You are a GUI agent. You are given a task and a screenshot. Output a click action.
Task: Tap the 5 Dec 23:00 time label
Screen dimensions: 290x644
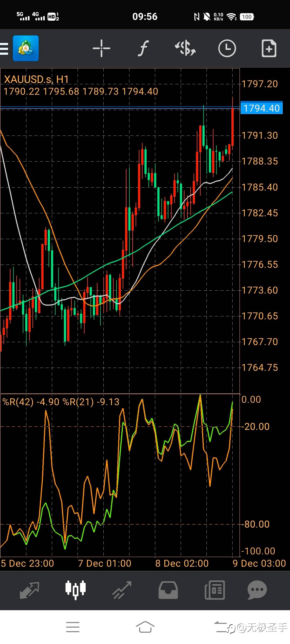pyautogui.click(x=27, y=563)
